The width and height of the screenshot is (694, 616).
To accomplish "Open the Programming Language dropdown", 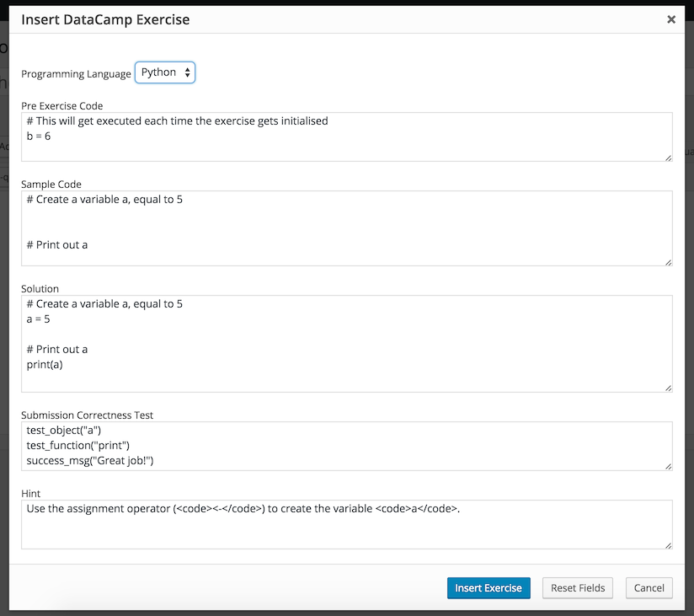I will pyautogui.click(x=165, y=72).
